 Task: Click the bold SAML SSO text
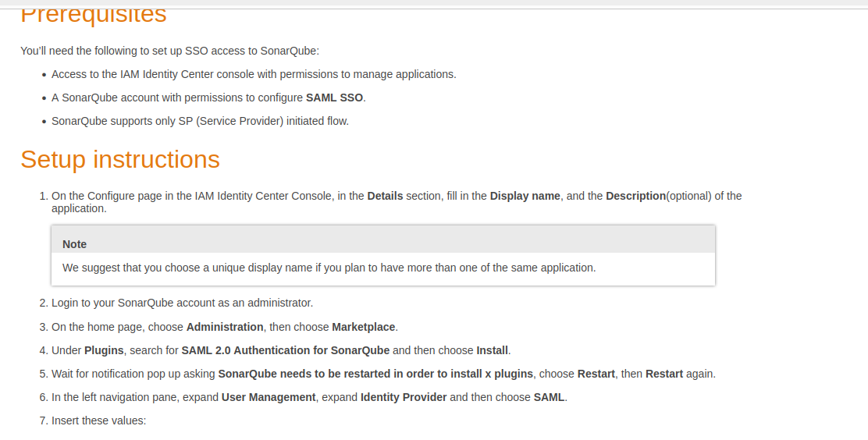point(335,98)
